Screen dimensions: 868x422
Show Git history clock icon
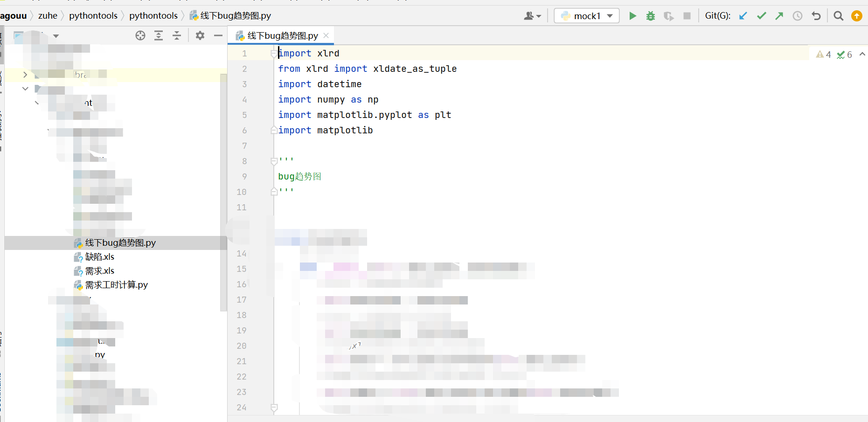click(798, 16)
